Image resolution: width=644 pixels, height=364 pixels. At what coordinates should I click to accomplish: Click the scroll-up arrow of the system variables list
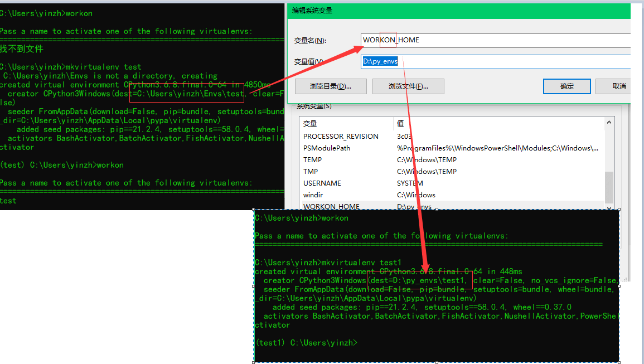click(x=609, y=123)
